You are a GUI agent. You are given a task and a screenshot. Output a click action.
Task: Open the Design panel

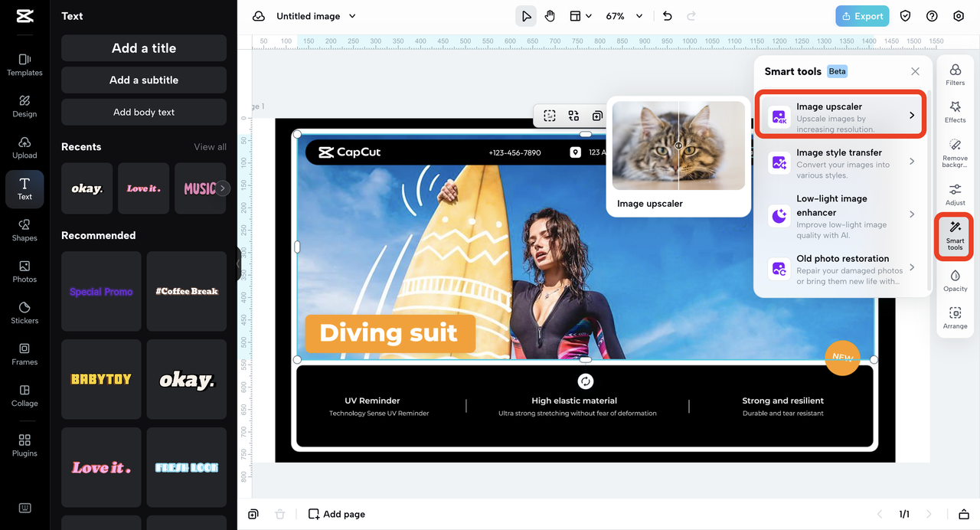click(x=24, y=106)
